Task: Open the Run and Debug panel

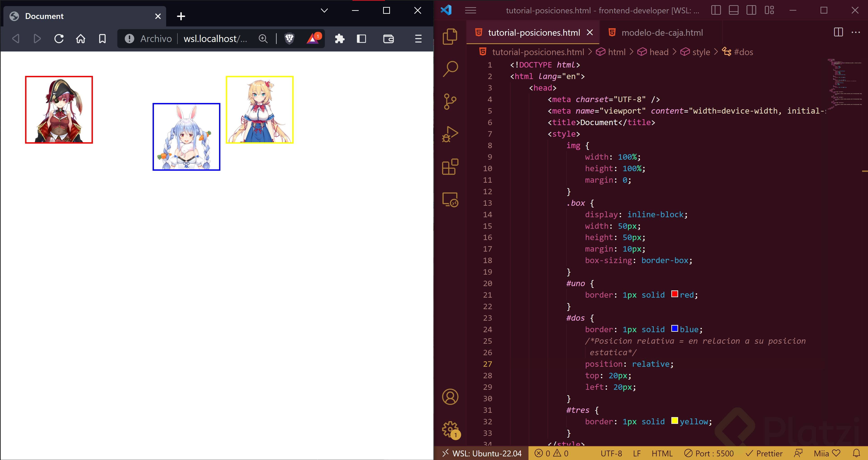Action: pos(450,133)
